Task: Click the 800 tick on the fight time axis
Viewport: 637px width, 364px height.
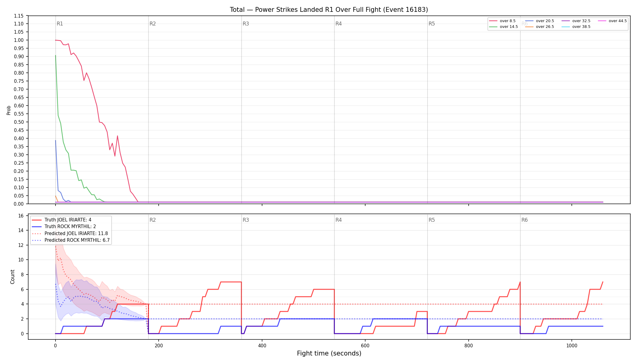Action: pyautogui.click(x=469, y=345)
